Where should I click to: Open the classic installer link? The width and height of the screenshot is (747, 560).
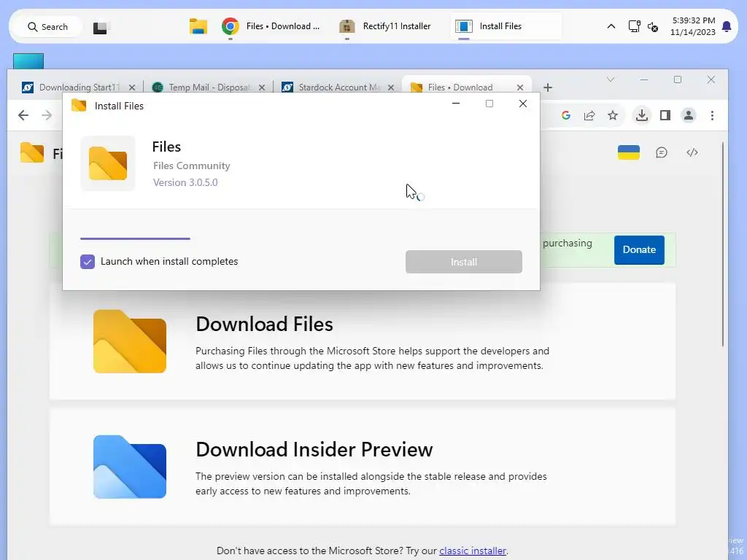(x=473, y=551)
